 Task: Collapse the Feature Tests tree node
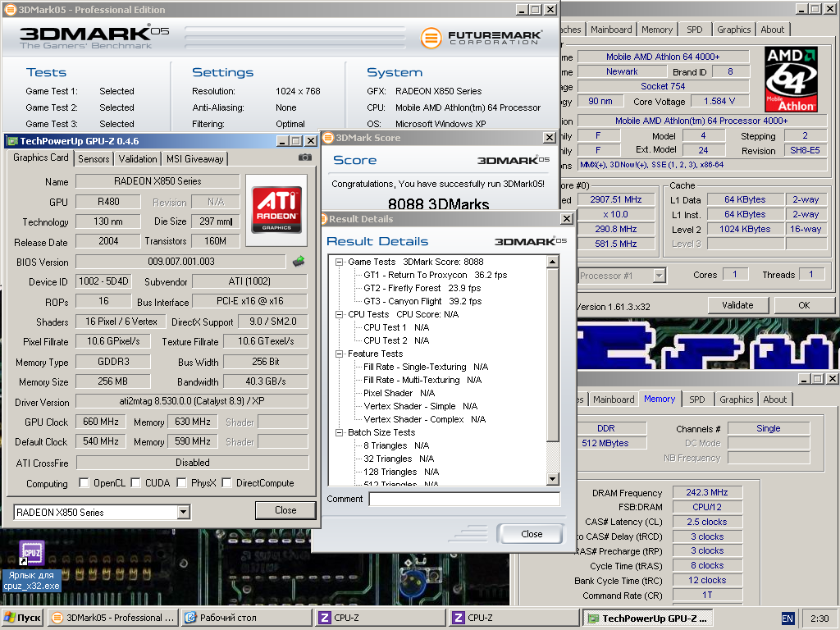[339, 354]
